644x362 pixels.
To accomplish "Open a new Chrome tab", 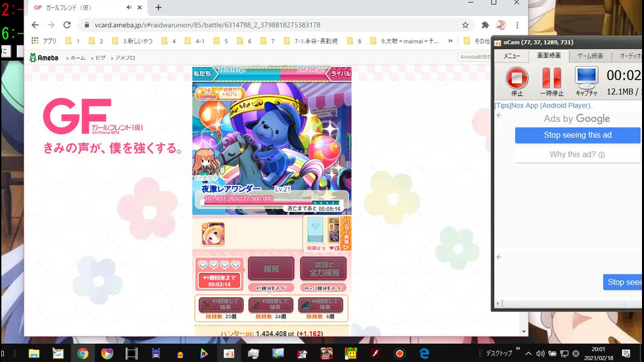I will [x=158, y=7].
